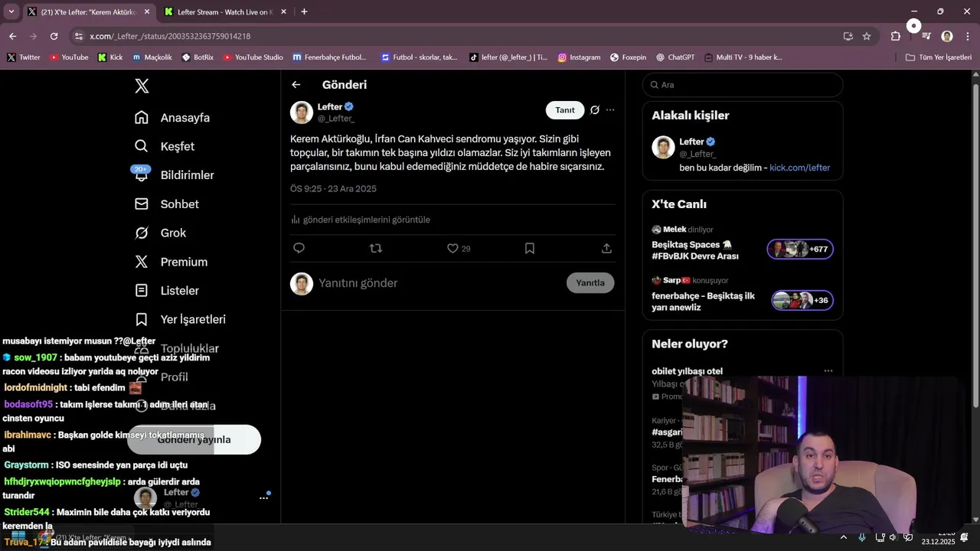980x551 pixels.
Task: Open Sohbet messages
Action: pos(166,204)
